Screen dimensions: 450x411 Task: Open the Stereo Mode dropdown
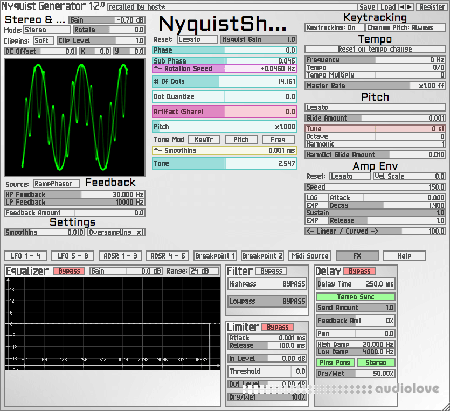(47, 30)
